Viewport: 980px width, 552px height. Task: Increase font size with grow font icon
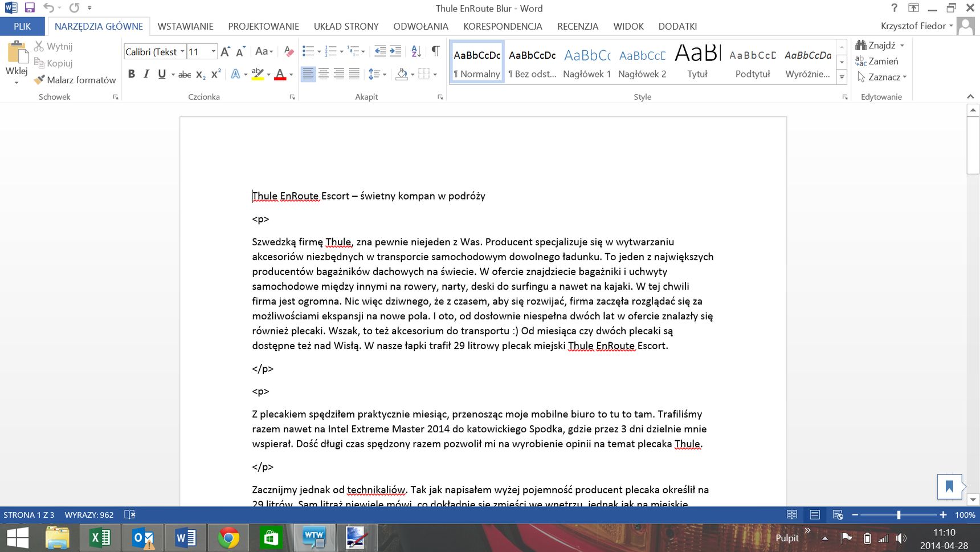click(225, 52)
